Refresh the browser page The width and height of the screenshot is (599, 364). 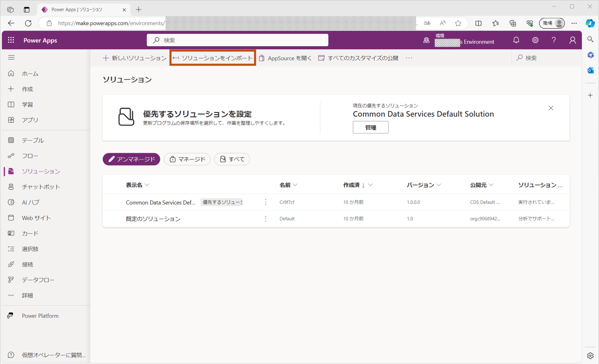[28, 23]
